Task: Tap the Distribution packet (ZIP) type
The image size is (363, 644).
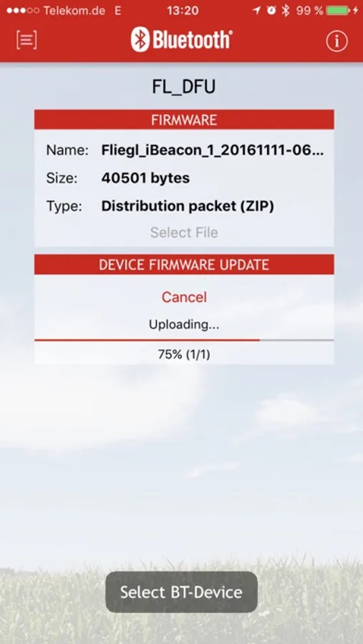Action: [x=188, y=206]
